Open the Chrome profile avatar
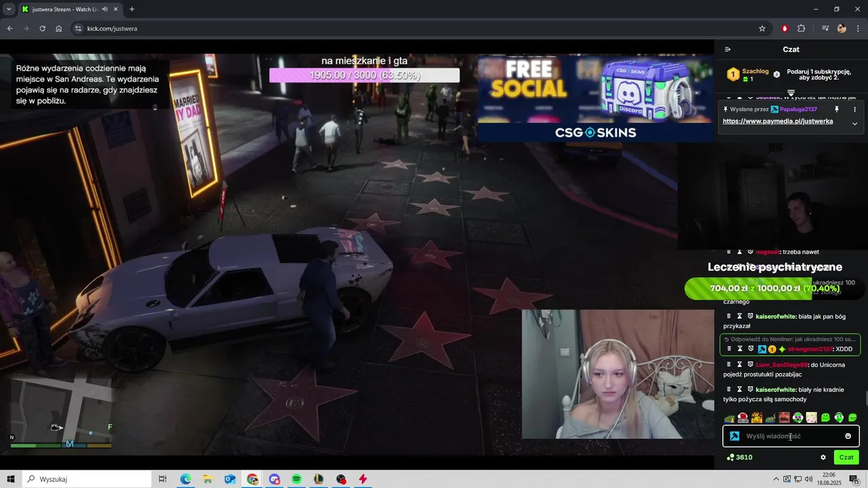Viewport: 868px width, 488px height. 842,28
